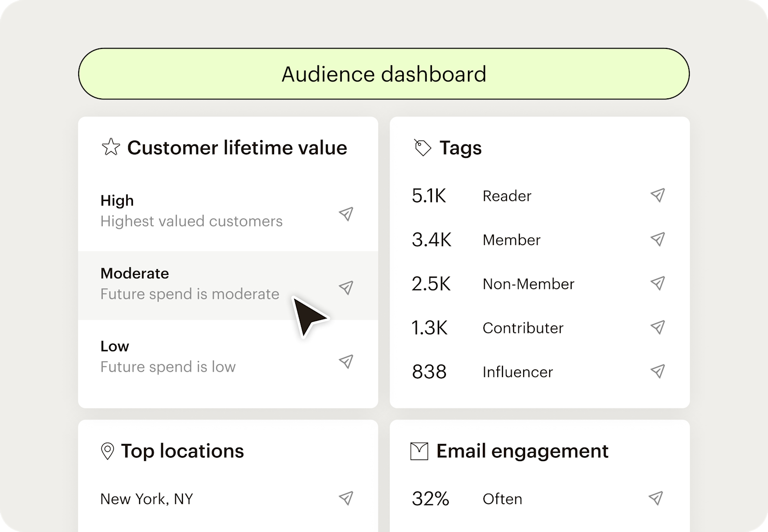This screenshot has width=768, height=532.
Task: Click send icon next to Non-Member
Action: pyautogui.click(x=657, y=283)
